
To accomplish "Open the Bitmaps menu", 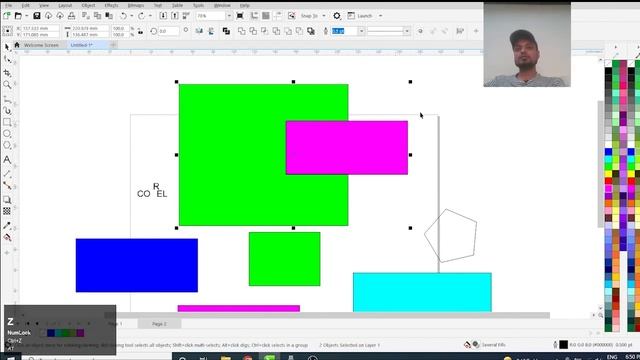I will (x=136, y=5).
